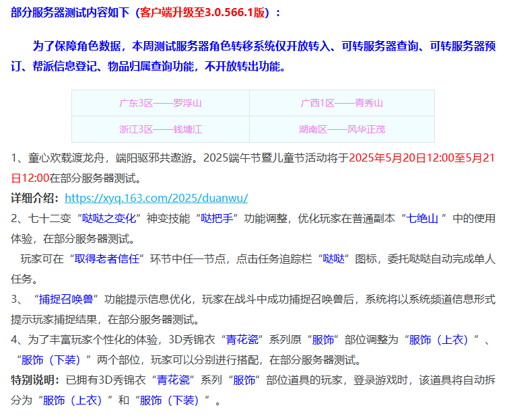
Task: Click heading 部分服务器测试内容如下
Action: 70,13
